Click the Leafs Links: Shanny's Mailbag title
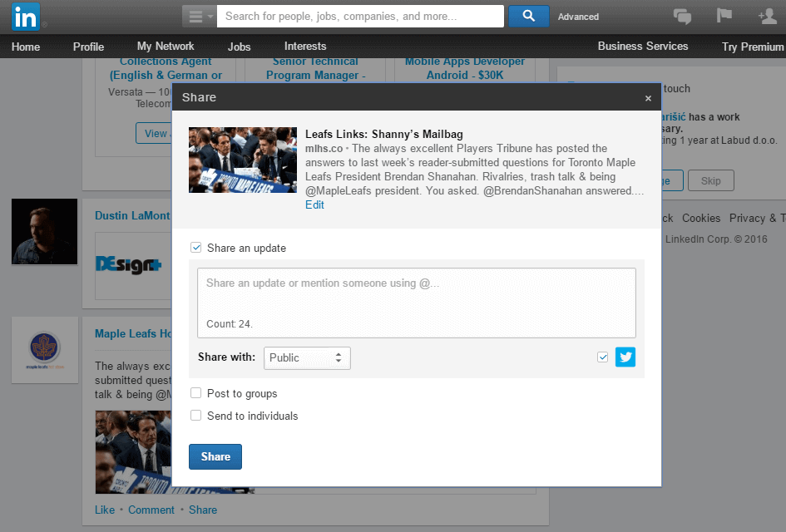This screenshot has height=532, width=786. click(384, 134)
